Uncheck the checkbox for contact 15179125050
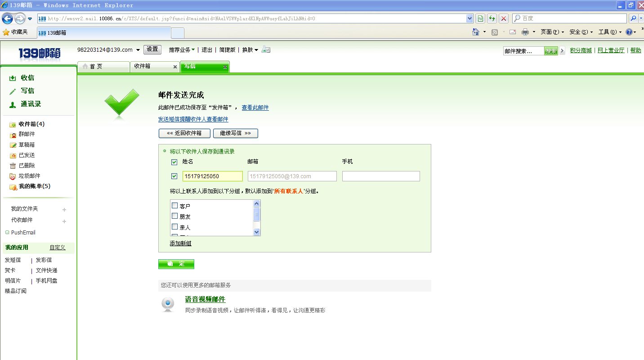The height and width of the screenshot is (360, 644). coord(174,176)
